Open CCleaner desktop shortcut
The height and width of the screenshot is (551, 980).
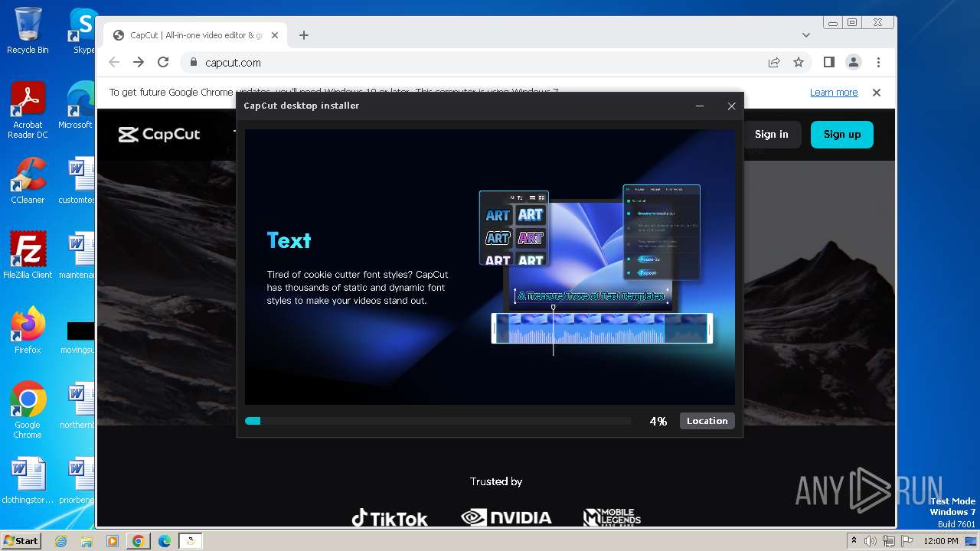point(28,181)
